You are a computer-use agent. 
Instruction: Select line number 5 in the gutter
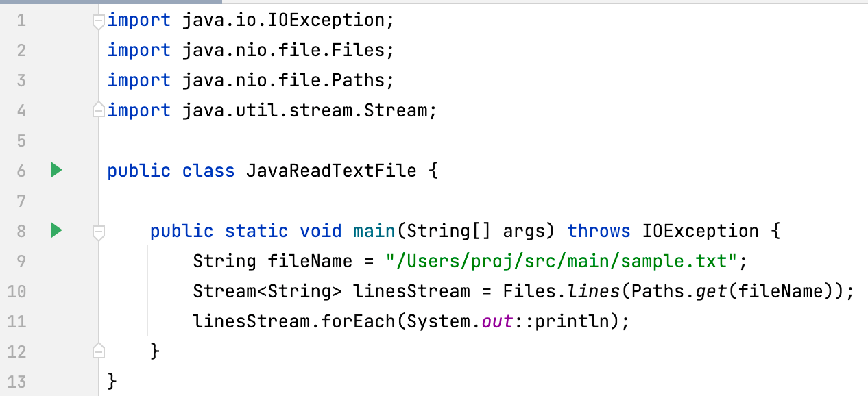21,140
